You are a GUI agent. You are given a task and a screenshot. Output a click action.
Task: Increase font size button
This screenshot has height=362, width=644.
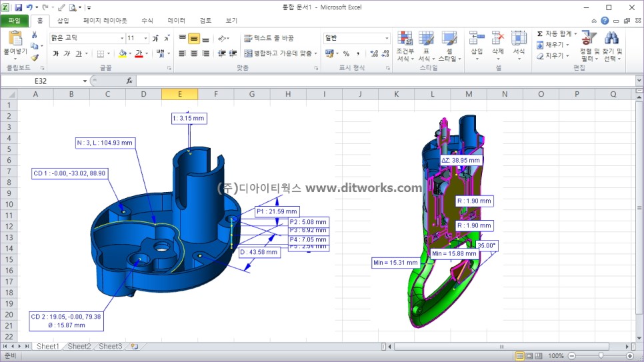(x=155, y=38)
